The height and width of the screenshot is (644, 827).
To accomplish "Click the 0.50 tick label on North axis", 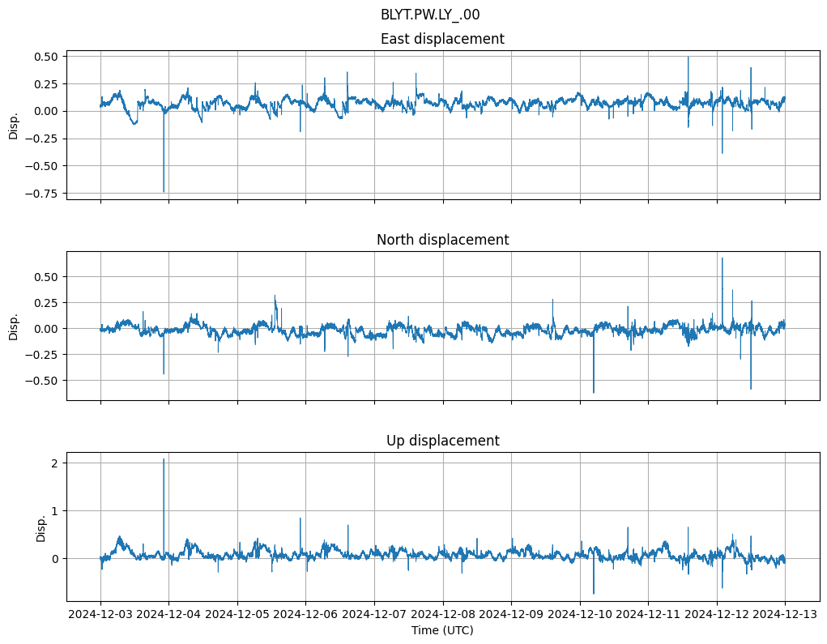I will (45, 277).
